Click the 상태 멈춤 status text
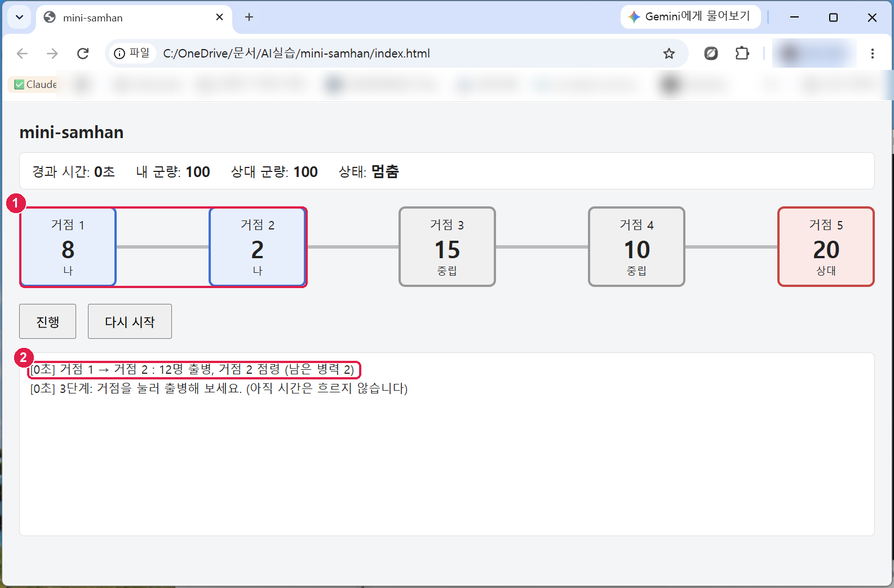Screen dimensions: 894x588 click(369, 171)
